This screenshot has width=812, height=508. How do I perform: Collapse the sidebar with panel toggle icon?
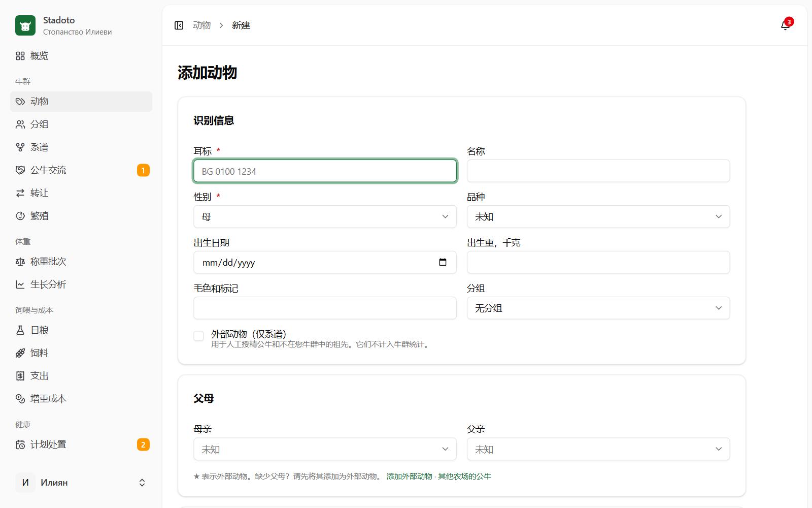179,25
